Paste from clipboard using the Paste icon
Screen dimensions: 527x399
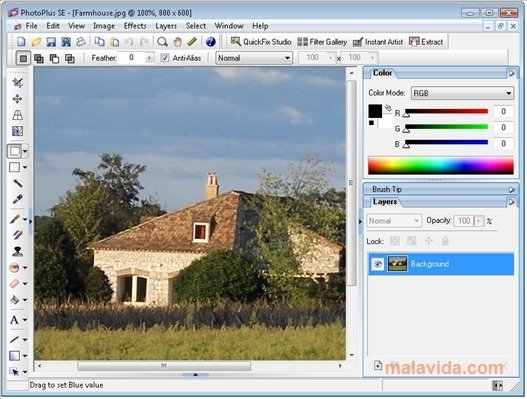(x=115, y=42)
